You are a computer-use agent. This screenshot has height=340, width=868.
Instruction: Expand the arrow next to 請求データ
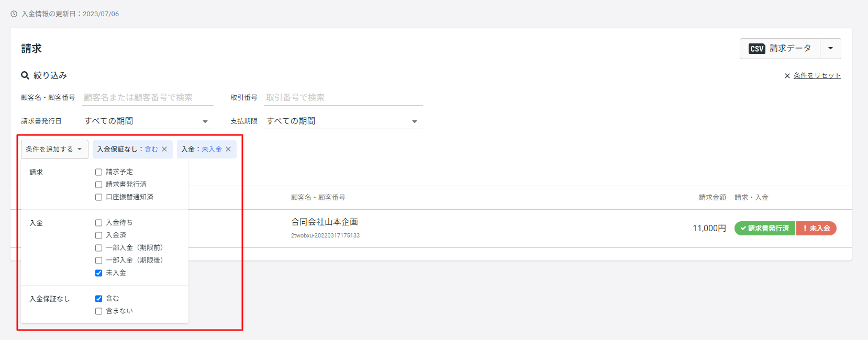(x=830, y=49)
